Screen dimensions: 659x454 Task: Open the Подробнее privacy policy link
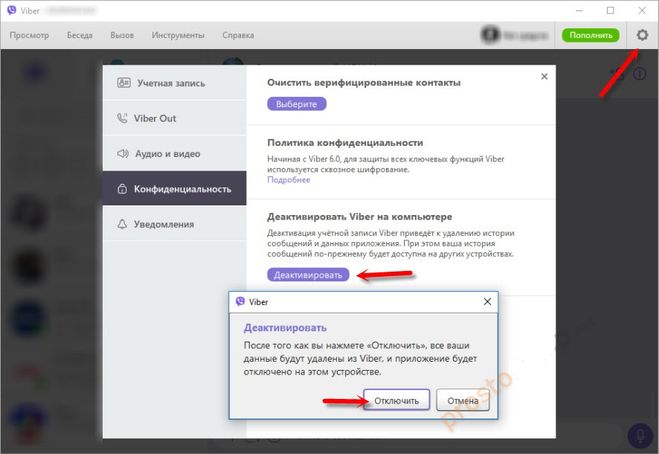289,179
